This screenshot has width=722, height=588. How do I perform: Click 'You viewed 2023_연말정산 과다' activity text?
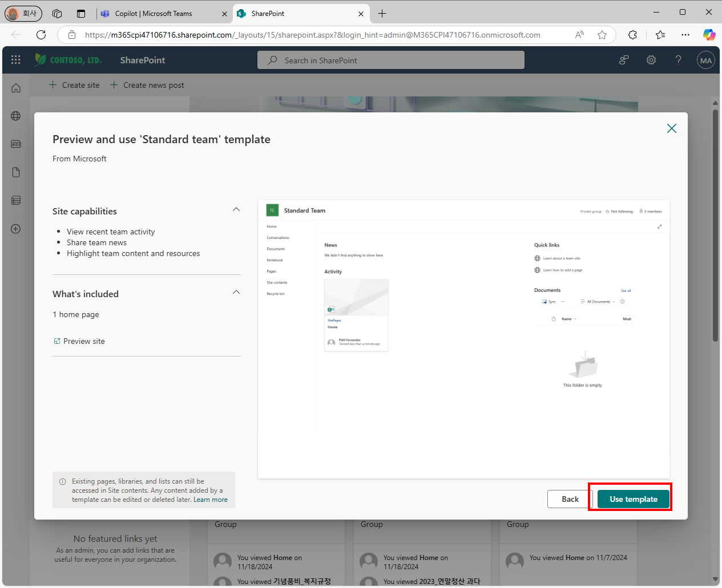(432, 581)
